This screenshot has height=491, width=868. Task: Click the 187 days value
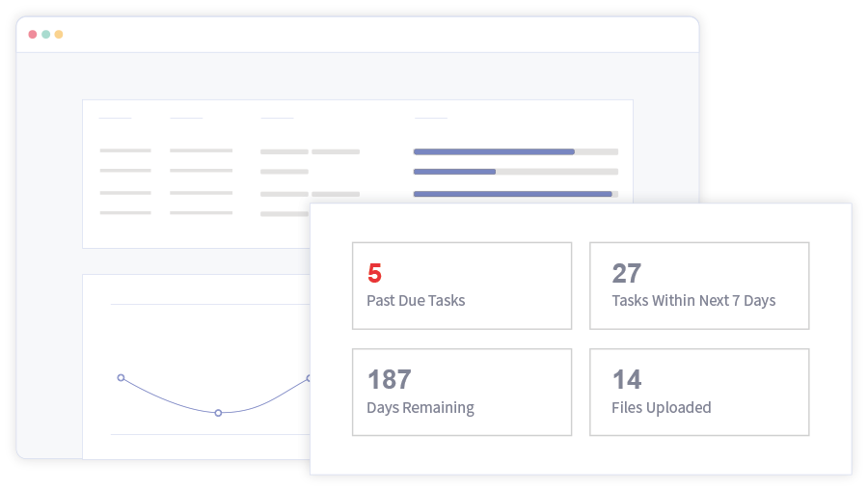coord(390,380)
